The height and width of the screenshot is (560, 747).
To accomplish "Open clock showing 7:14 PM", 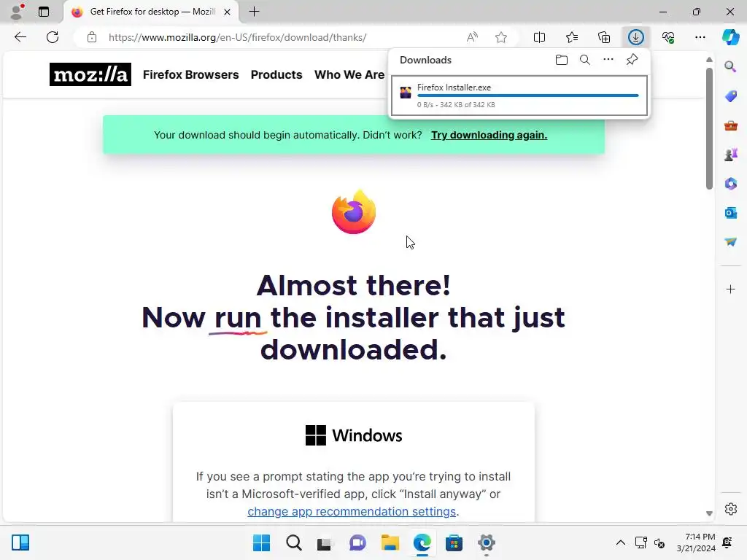I will click(696, 542).
